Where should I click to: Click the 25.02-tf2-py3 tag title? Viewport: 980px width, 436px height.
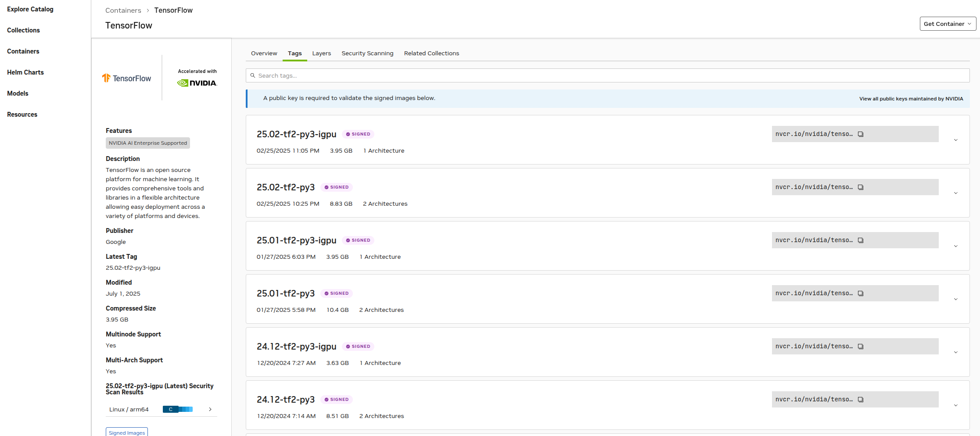click(x=286, y=187)
